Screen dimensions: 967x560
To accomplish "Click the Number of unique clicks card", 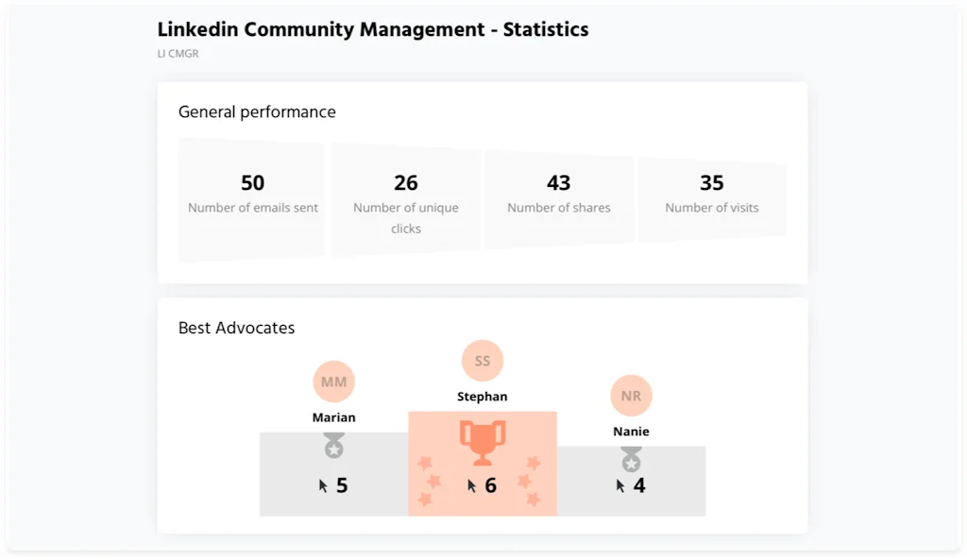I will (x=406, y=199).
